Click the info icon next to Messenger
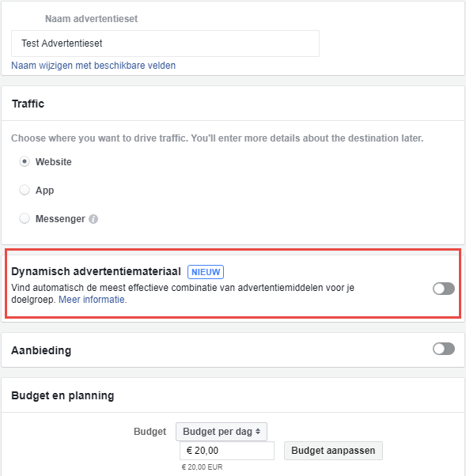This screenshot has height=476, width=466. tap(93, 219)
